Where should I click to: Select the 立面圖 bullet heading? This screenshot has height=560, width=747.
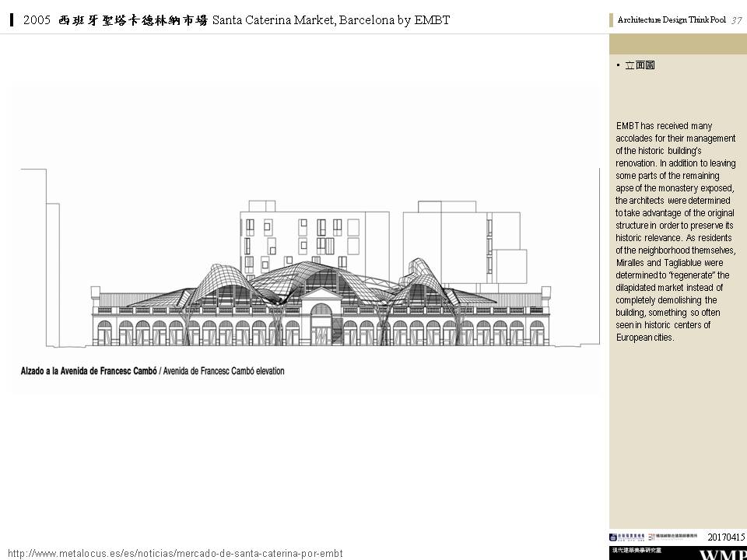coord(640,65)
